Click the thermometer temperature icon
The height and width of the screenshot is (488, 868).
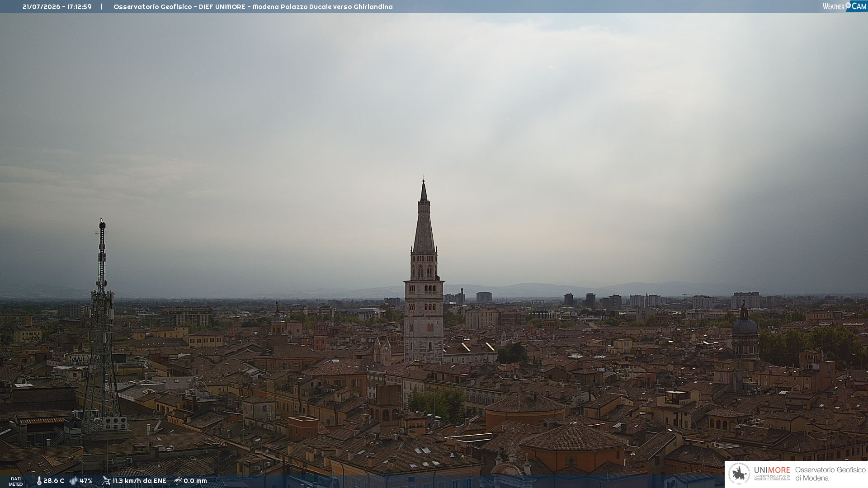[x=39, y=481]
